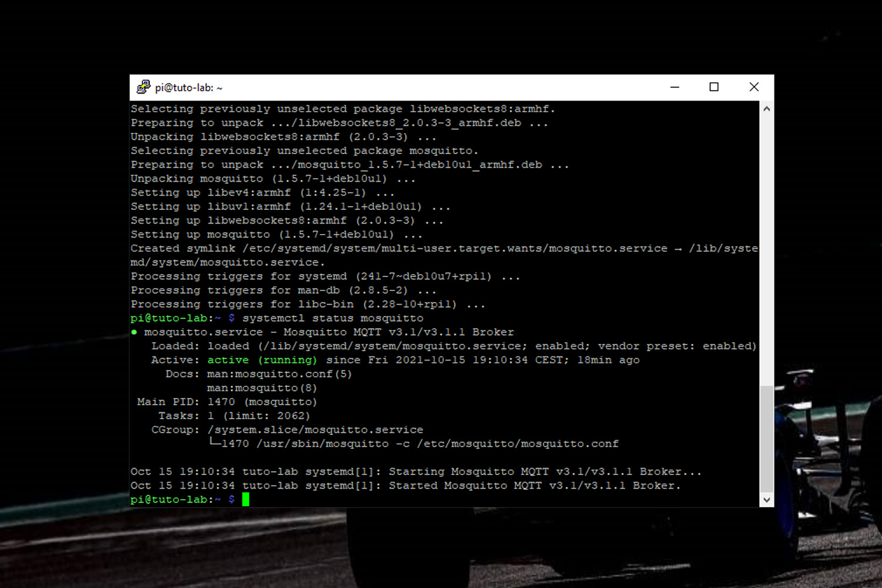Screen dimensions: 882x588
Task: Click the "systemctl status mosquitto" command text
Action: pyautogui.click(x=332, y=318)
